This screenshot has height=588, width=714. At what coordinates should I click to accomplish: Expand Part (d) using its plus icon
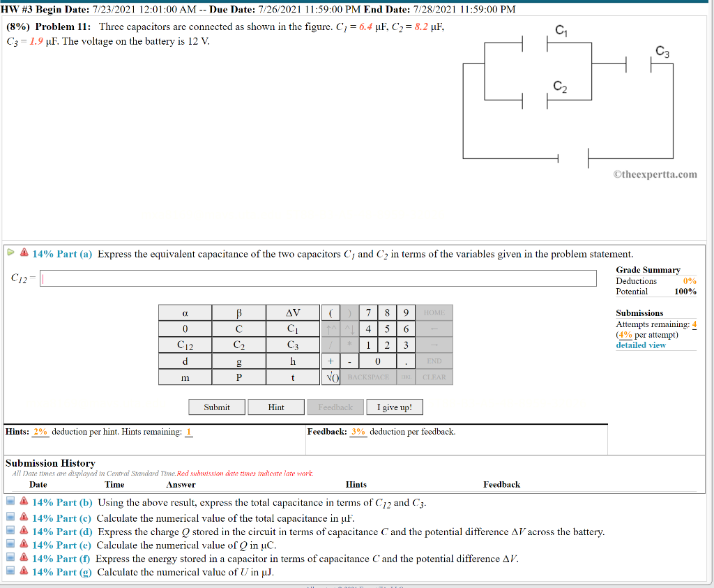click(x=10, y=531)
